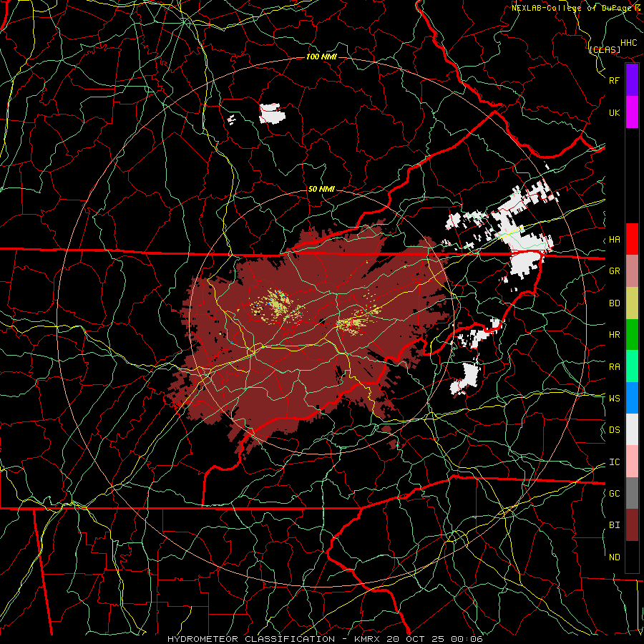Click the 'HHC' product label

click(x=628, y=43)
